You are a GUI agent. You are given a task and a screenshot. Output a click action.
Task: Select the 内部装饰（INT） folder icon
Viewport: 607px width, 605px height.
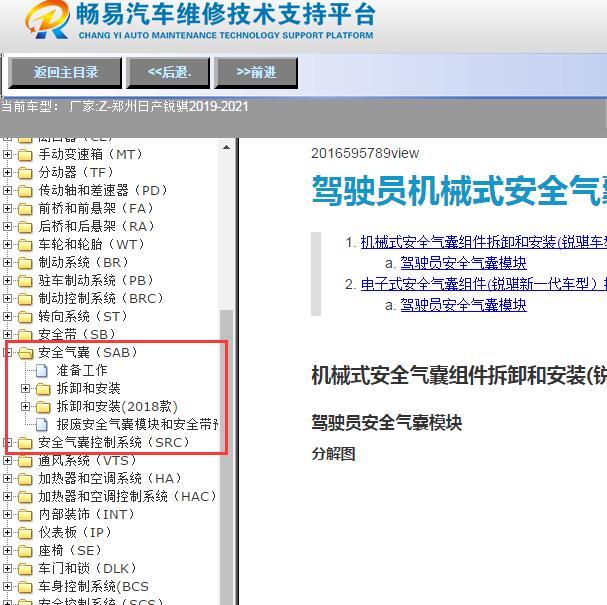(25, 515)
